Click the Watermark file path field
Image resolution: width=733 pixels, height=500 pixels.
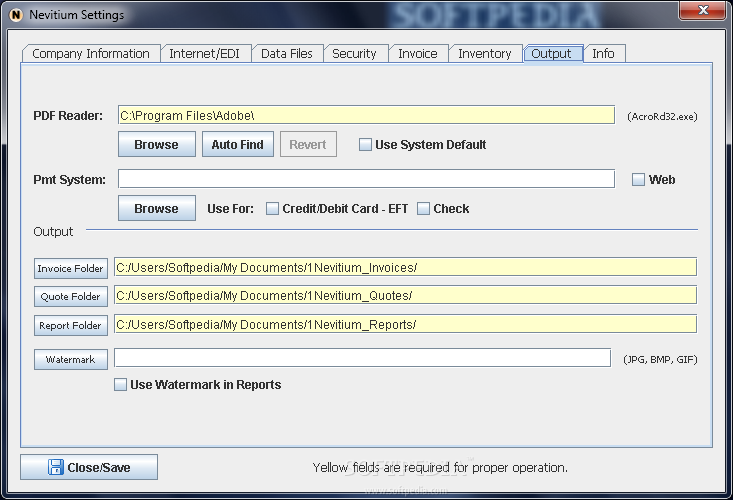[362, 358]
